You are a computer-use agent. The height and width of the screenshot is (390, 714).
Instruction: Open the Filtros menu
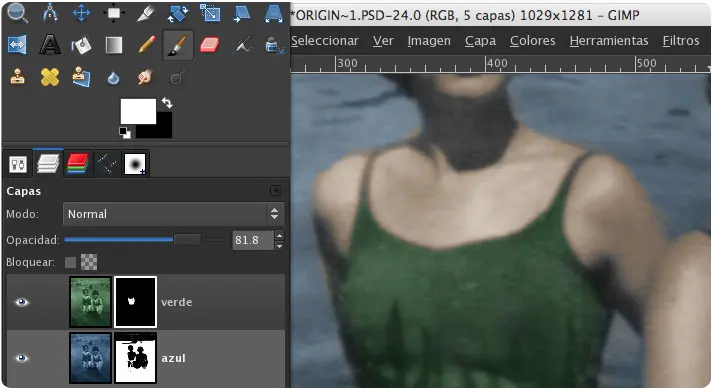(x=681, y=41)
